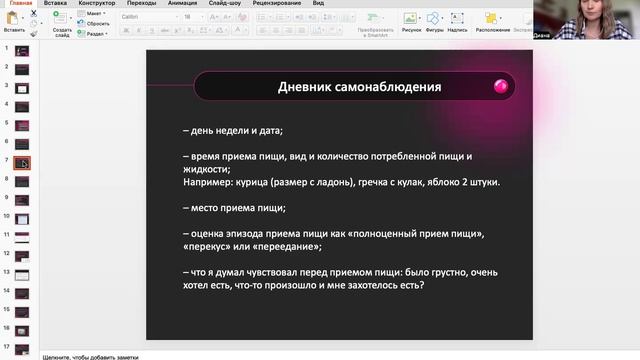Viewport: 640px width, 360px height.
Task: Click the Center text icon
Action: (x=276, y=31)
